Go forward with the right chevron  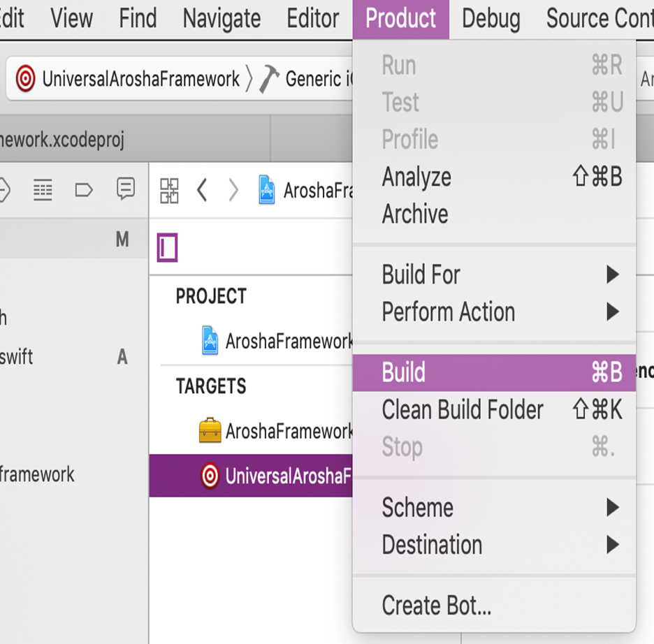pyautogui.click(x=233, y=191)
